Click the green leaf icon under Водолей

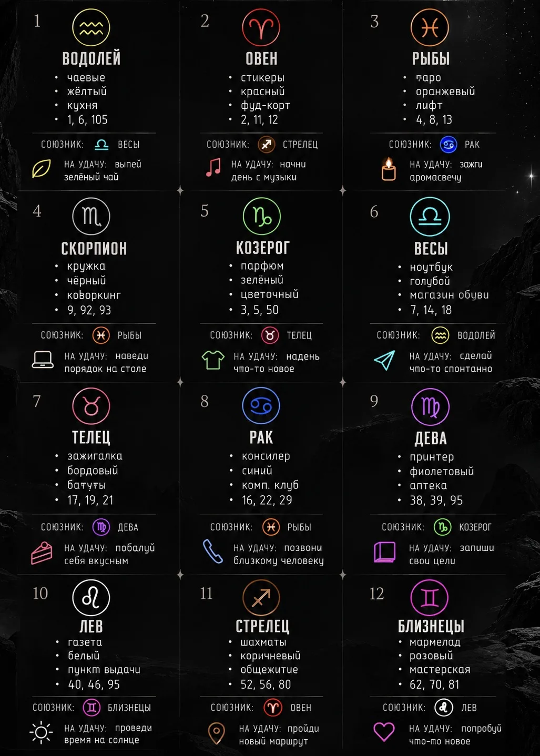[x=42, y=169]
